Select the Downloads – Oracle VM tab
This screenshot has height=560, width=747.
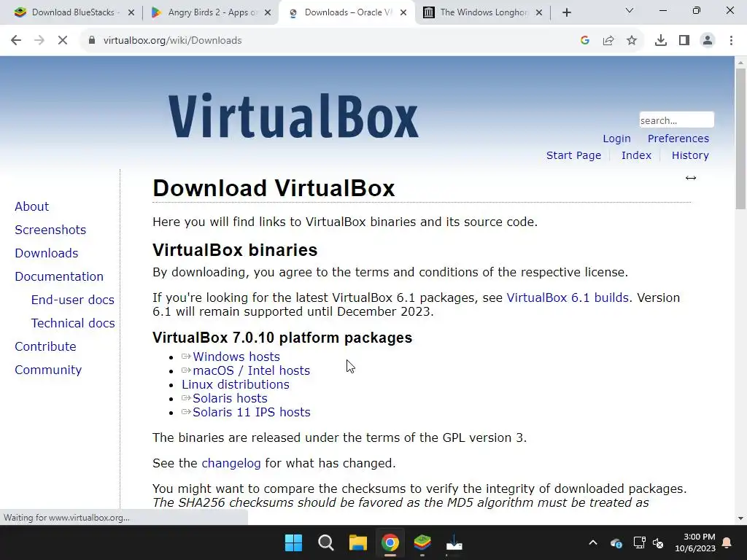[347, 12]
